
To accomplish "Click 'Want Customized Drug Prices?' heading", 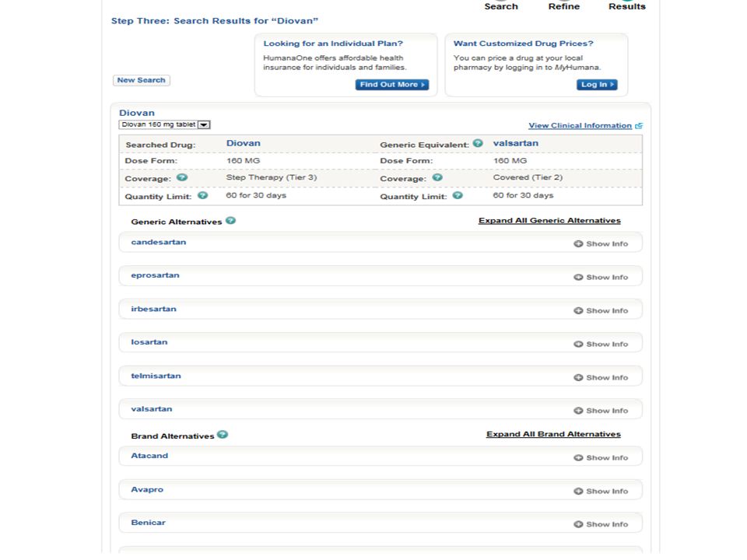I will pos(523,44).
